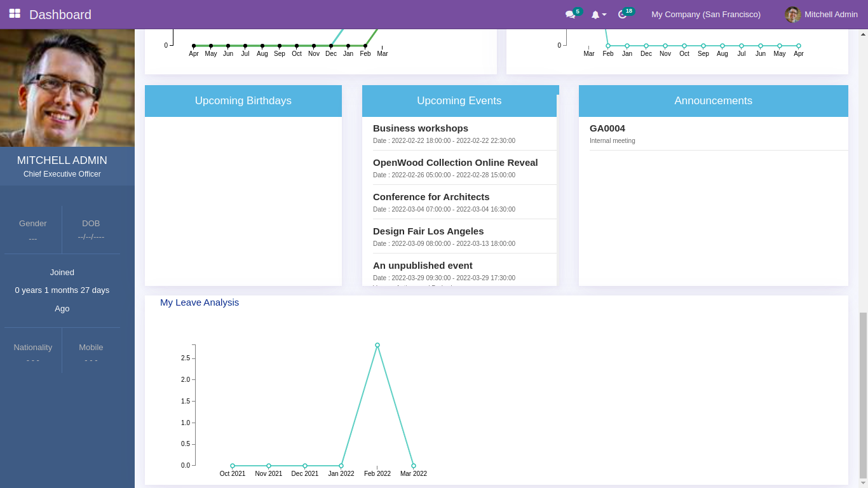Viewport: 868px width, 488px height.
Task: Click the 18 activities counter badge
Action: pos(628,10)
